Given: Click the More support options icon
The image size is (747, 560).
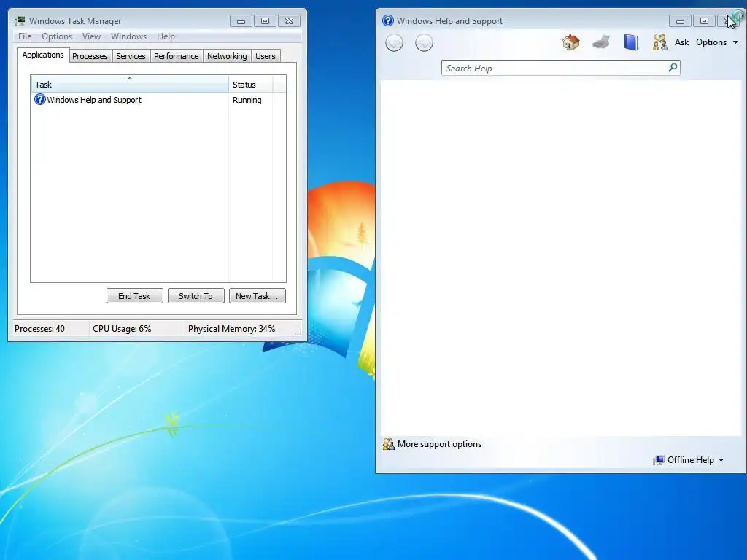Looking at the screenshot, I should click(389, 444).
